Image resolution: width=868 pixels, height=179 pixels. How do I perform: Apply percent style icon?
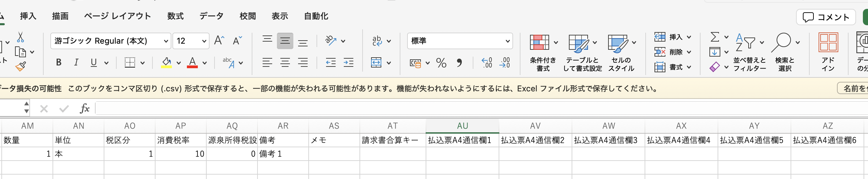pos(441,63)
